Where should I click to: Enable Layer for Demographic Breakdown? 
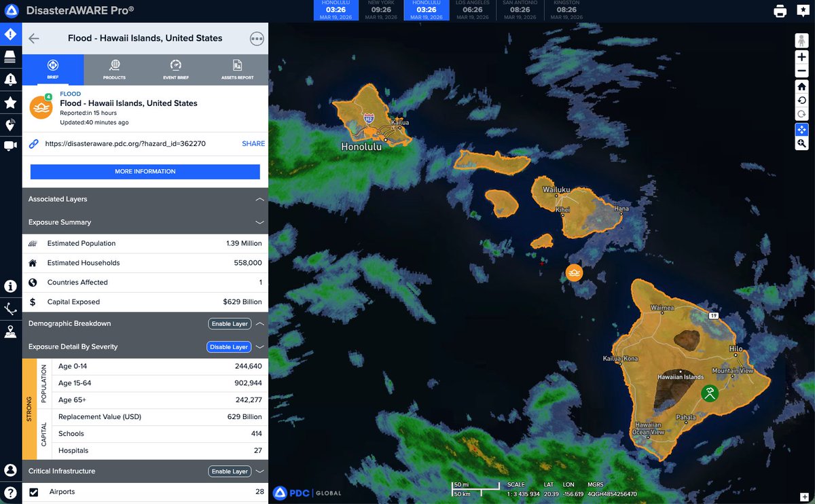(x=229, y=323)
